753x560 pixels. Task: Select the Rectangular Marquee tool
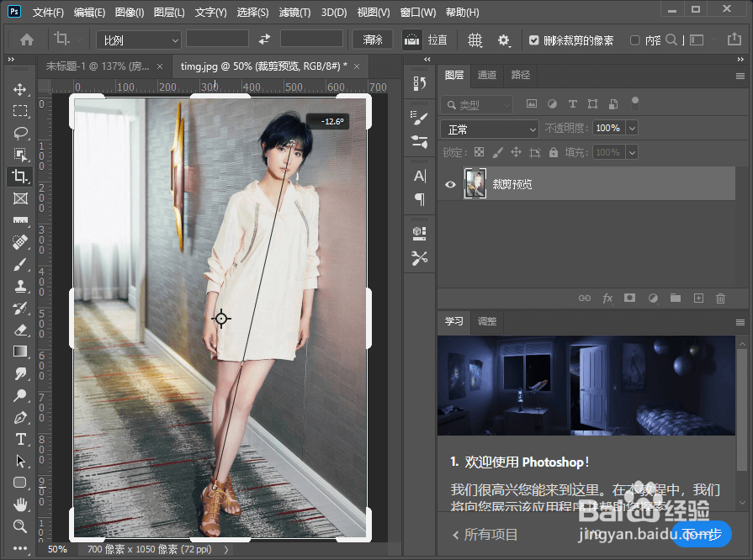[x=19, y=111]
